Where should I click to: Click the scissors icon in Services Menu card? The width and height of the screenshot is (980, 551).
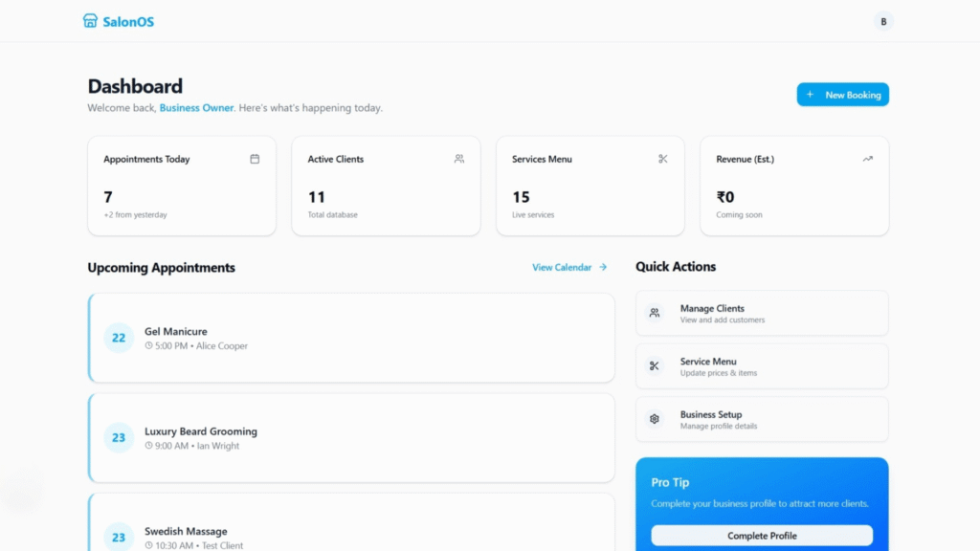(663, 159)
